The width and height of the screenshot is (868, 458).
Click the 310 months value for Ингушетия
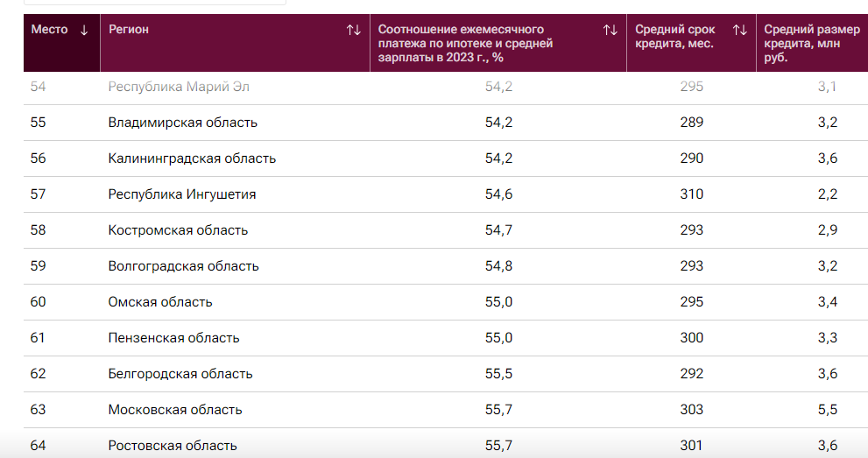tap(691, 194)
